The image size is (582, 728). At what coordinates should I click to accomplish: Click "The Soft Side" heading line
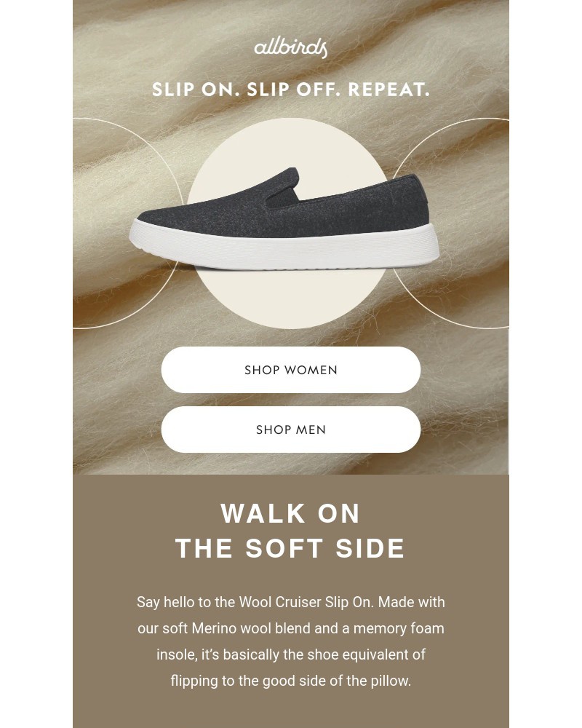(x=290, y=548)
